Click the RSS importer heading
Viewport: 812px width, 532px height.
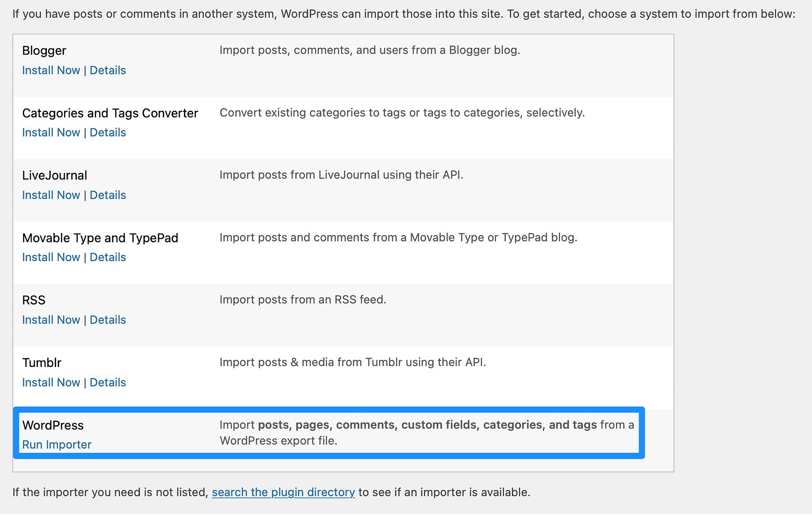(34, 300)
